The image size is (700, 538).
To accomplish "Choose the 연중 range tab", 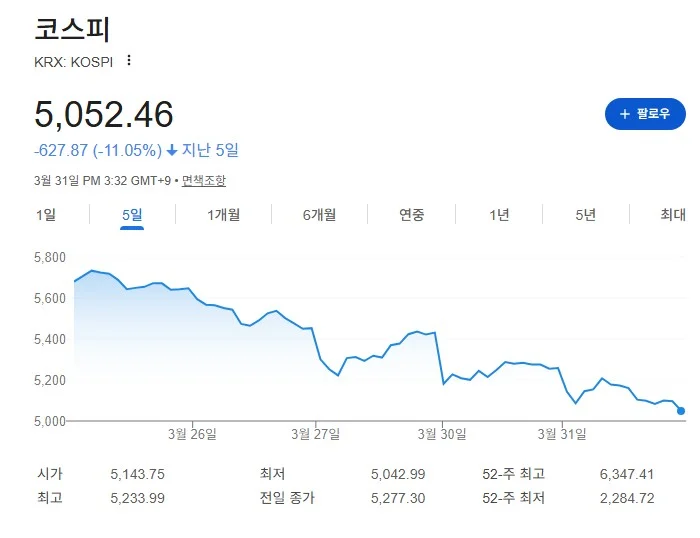I will tap(411, 215).
